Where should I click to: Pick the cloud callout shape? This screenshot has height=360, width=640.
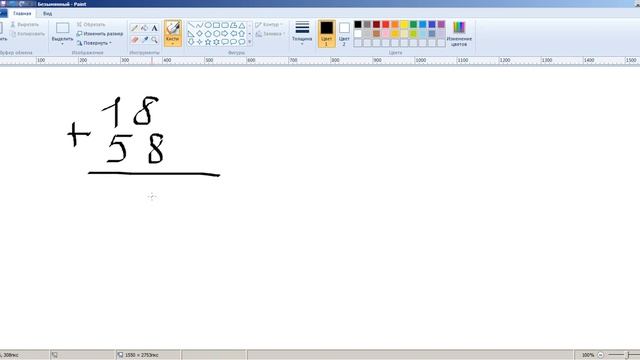click(242, 42)
